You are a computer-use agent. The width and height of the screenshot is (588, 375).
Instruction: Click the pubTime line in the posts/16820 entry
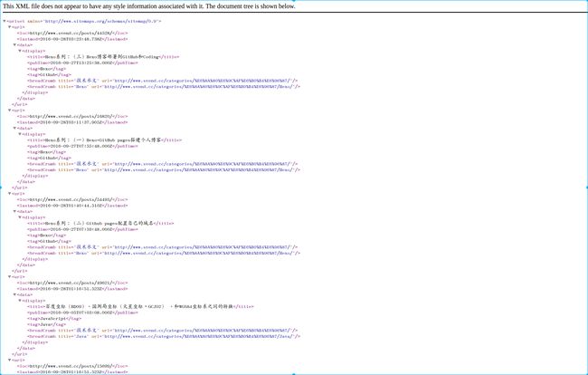click(x=82, y=147)
